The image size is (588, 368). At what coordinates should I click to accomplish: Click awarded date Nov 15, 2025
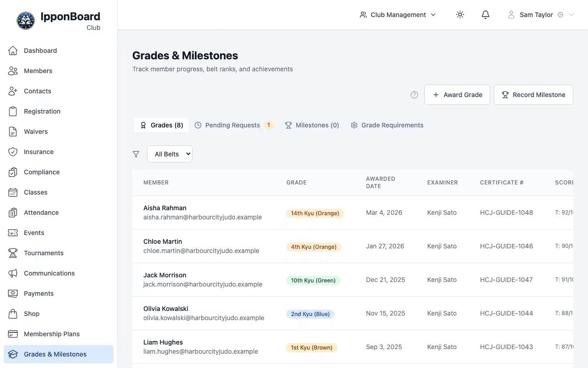[x=385, y=313]
